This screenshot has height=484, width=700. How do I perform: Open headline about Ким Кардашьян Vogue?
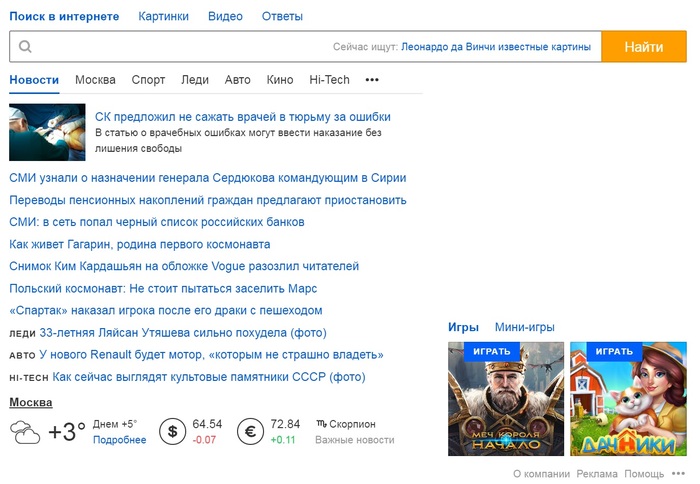point(184,266)
